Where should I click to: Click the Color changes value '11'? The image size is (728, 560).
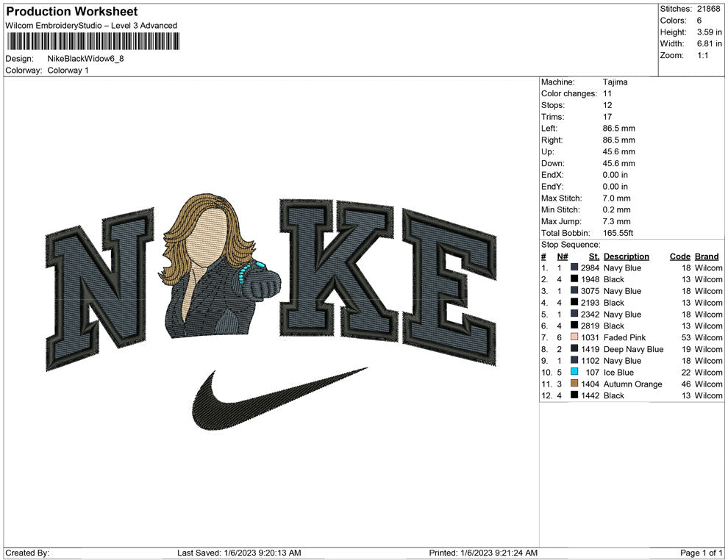click(x=607, y=93)
